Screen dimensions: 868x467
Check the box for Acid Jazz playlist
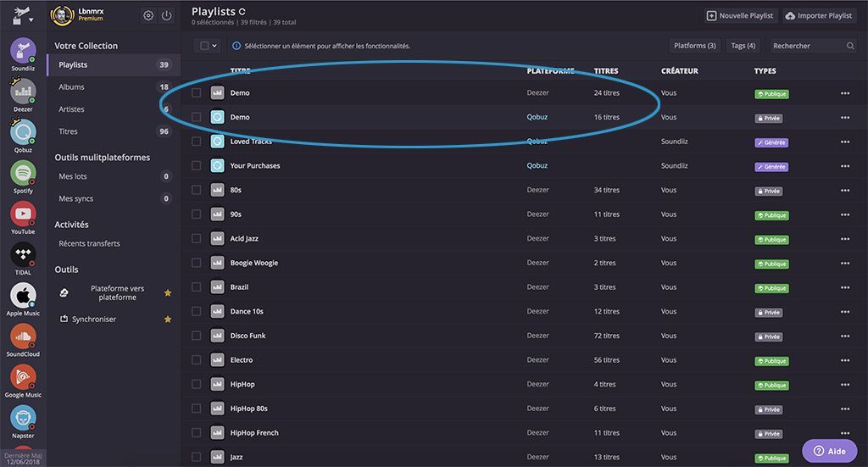[x=197, y=239]
